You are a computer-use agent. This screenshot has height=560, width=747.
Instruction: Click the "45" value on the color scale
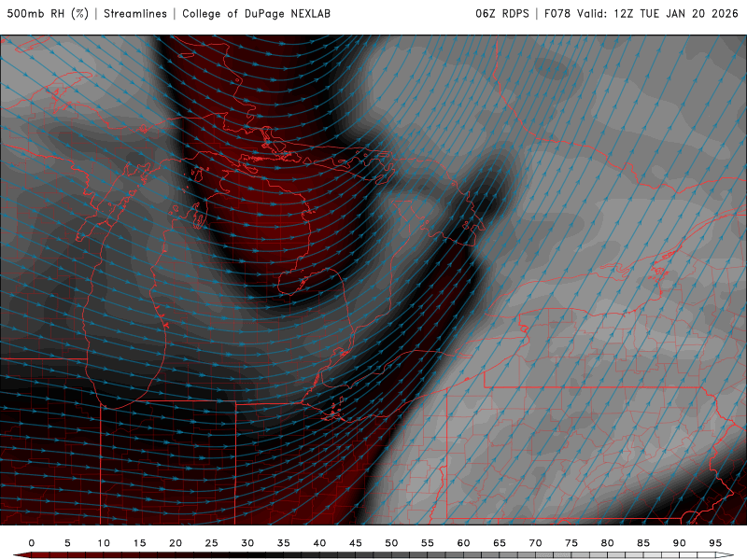click(356, 543)
